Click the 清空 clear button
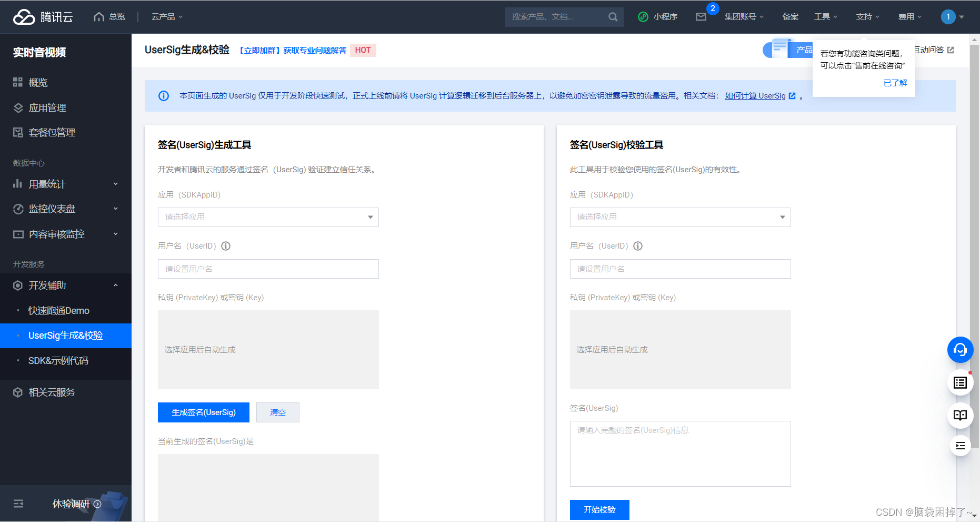The height and width of the screenshot is (522, 980). coord(278,412)
